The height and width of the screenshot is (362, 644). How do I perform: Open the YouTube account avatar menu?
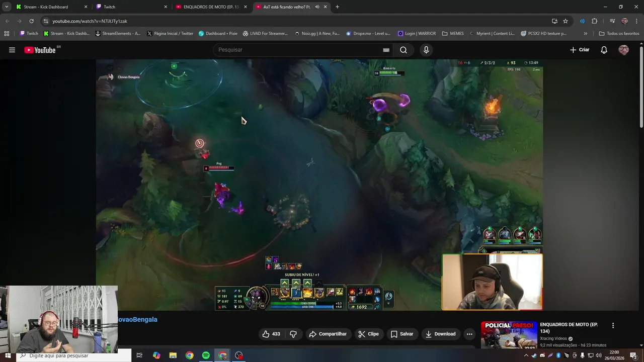(x=623, y=50)
